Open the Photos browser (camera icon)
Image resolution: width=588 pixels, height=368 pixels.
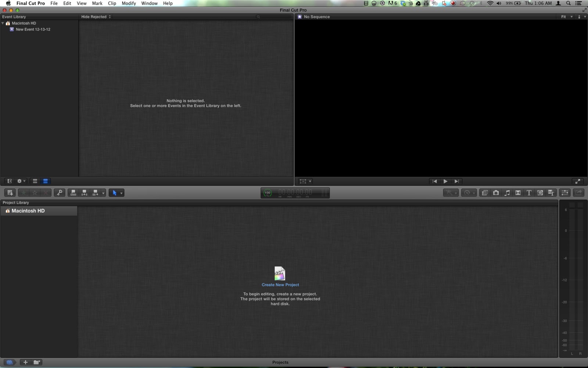click(496, 193)
